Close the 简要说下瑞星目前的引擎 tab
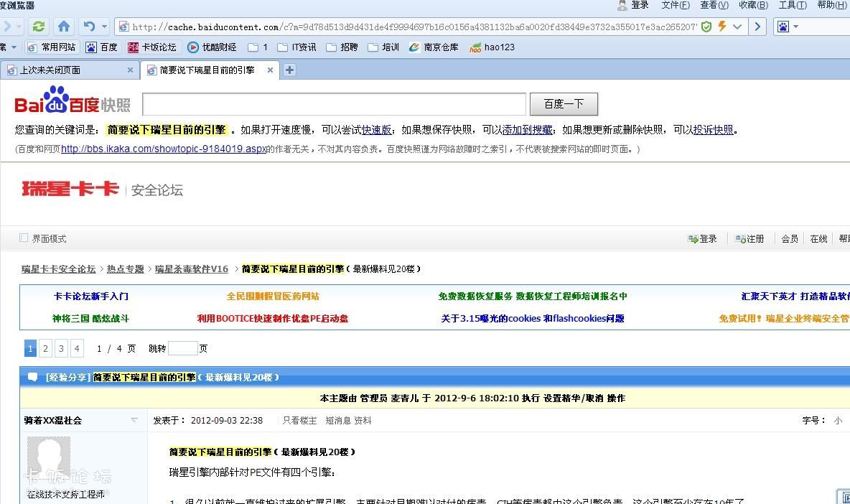850x504 pixels. tap(270, 70)
